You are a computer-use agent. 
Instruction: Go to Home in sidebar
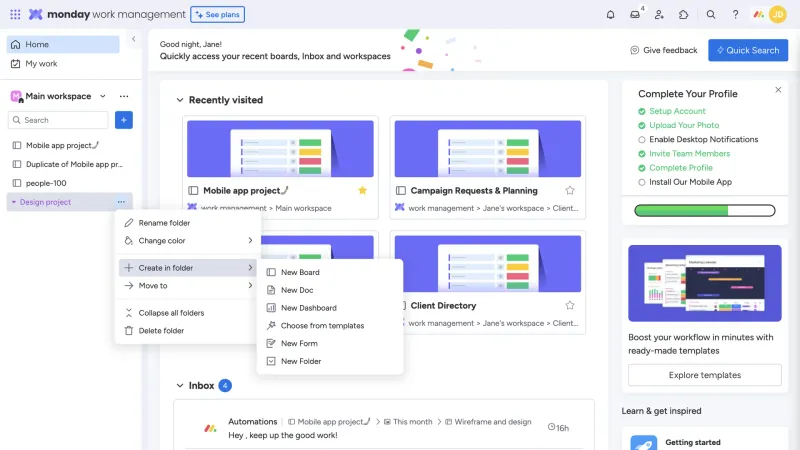(63, 44)
